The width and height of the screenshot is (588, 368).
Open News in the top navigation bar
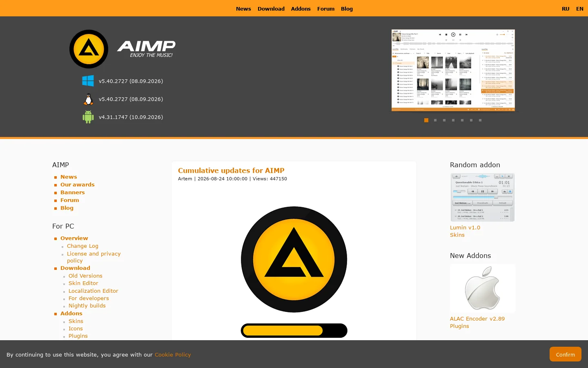[243, 9]
